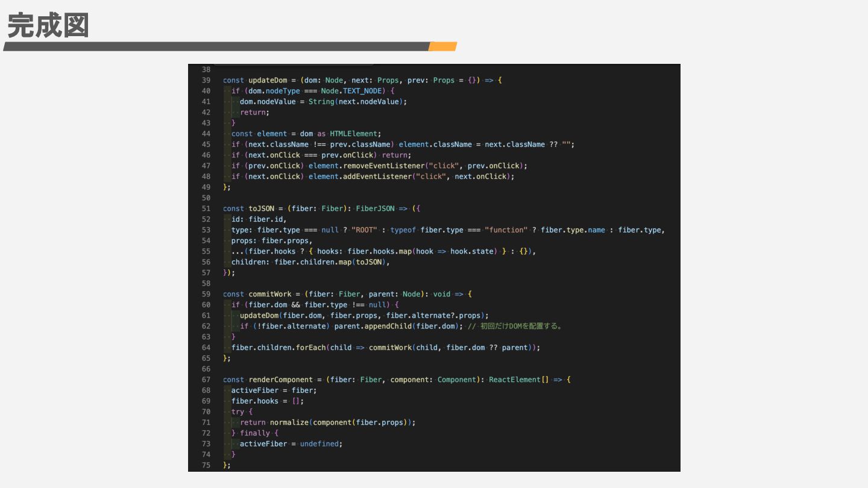
Task: Click FiberJSON return type annotation
Action: tap(375, 208)
